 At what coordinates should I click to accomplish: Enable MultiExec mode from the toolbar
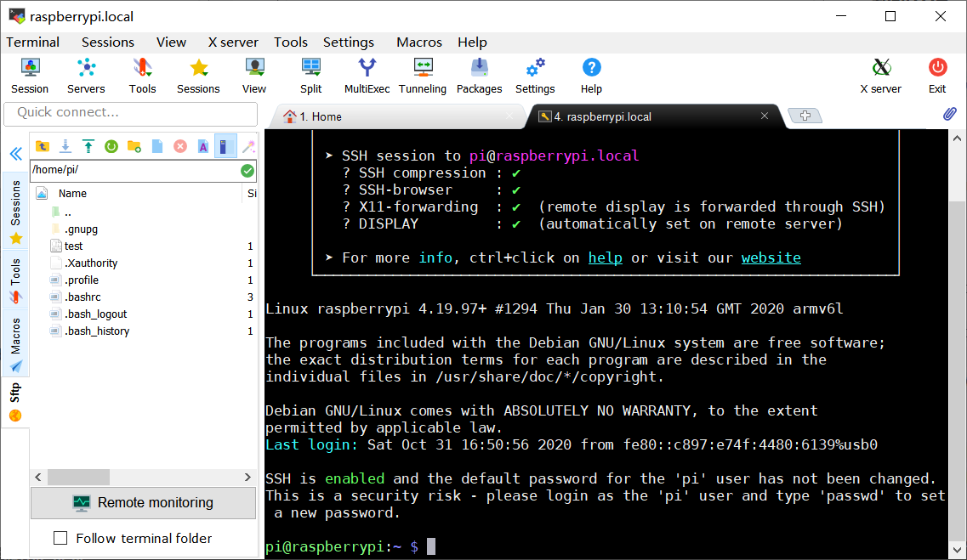(367, 76)
